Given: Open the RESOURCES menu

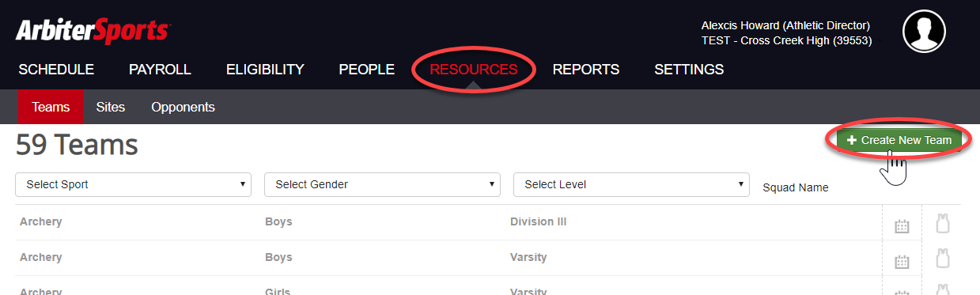Looking at the screenshot, I should pyautogui.click(x=474, y=70).
